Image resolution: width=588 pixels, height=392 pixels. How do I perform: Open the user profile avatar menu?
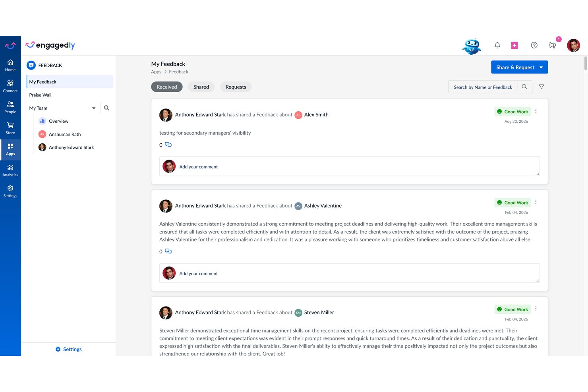(x=573, y=45)
